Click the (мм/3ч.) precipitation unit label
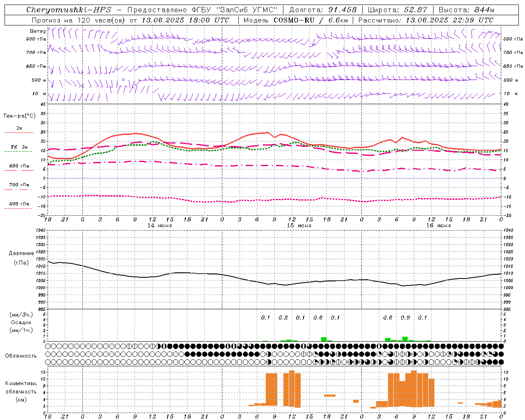525x420 pixels. click(21, 315)
